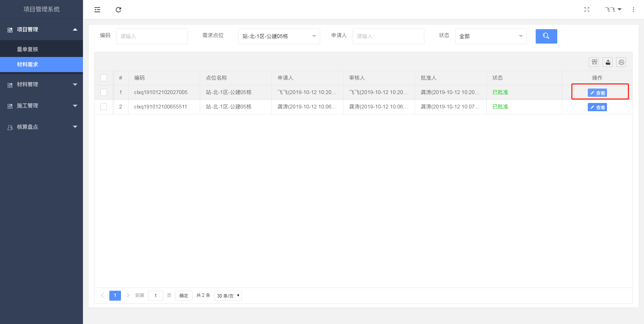Expand the 施工管理 menu arrow
The height and width of the screenshot is (324, 644).
[75, 106]
